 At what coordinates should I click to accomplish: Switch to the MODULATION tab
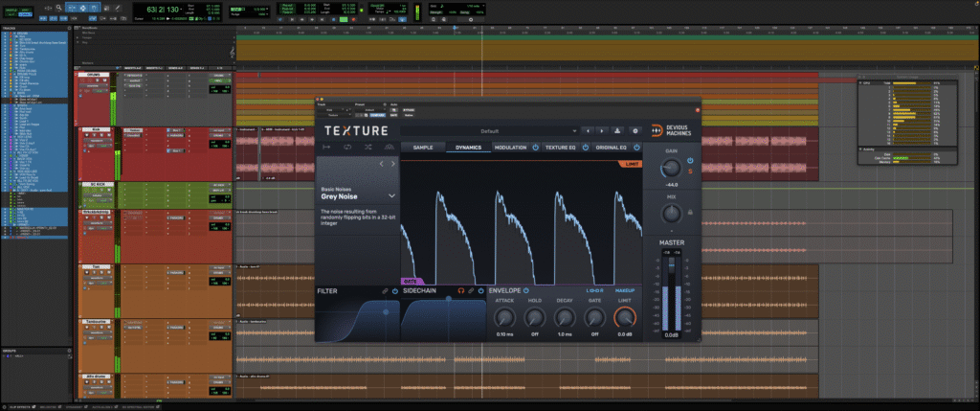pyautogui.click(x=511, y=148)
